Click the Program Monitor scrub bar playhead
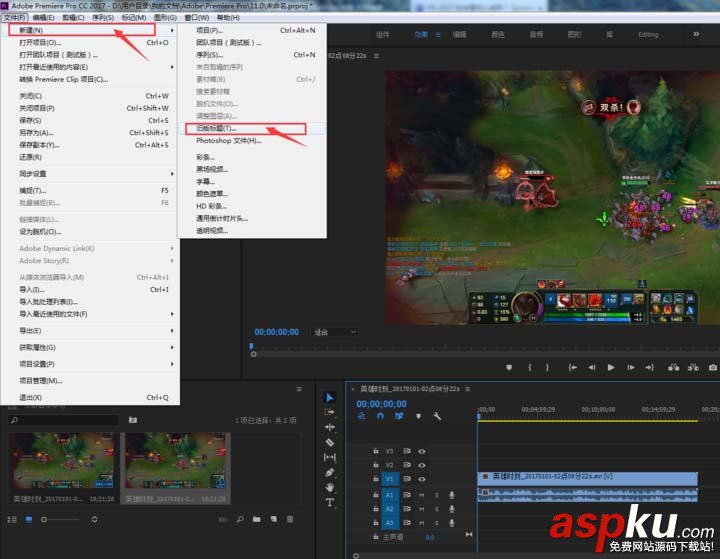 pos(252,346)
